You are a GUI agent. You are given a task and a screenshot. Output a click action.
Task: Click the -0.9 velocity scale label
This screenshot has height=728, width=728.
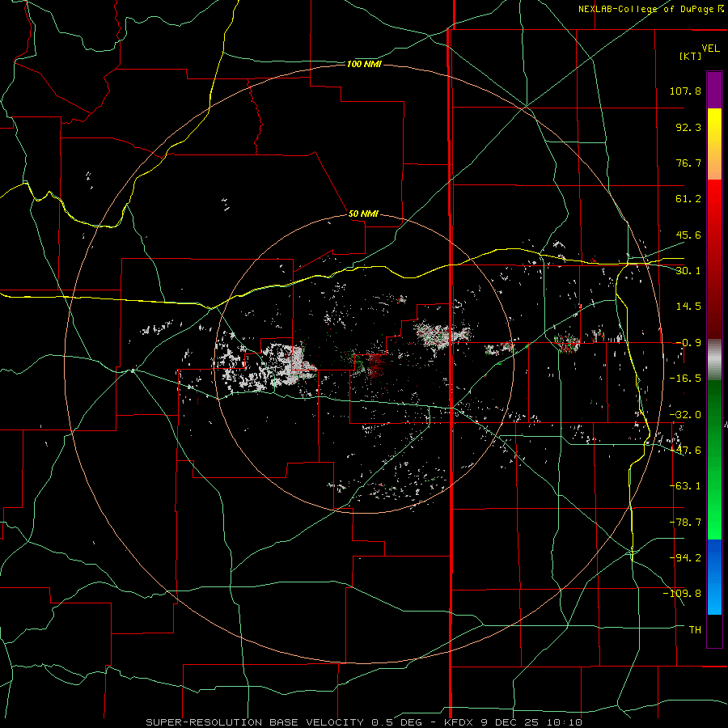(688, 343)
